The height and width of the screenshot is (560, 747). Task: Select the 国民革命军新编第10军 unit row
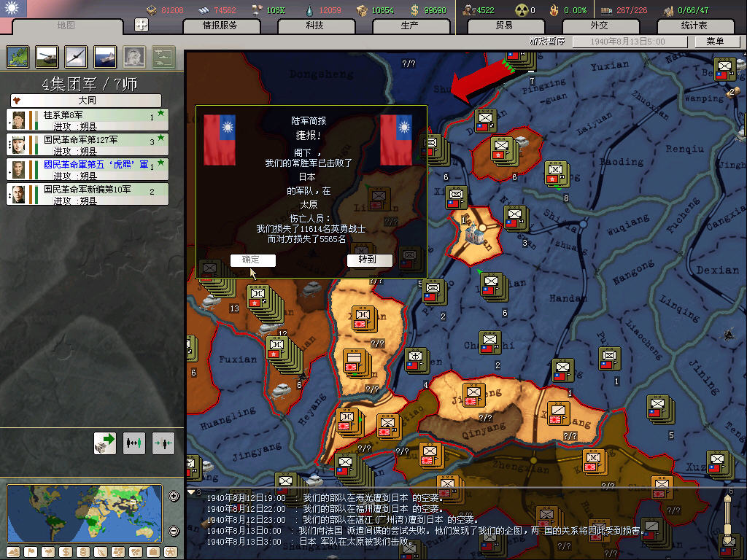point(88,194)
